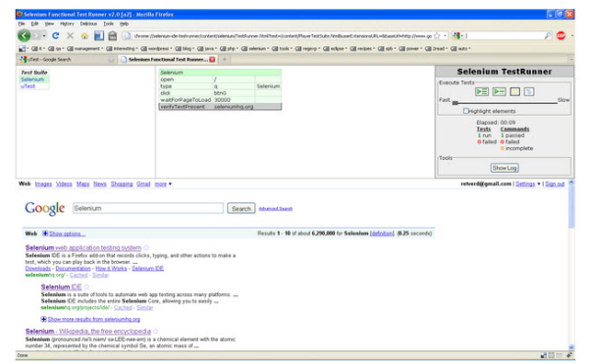Open the Adblock Plus dropdown arrow

tap(572, 36)
